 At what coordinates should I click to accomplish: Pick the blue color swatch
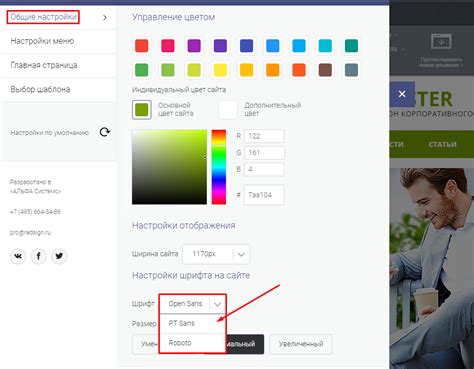273,46
